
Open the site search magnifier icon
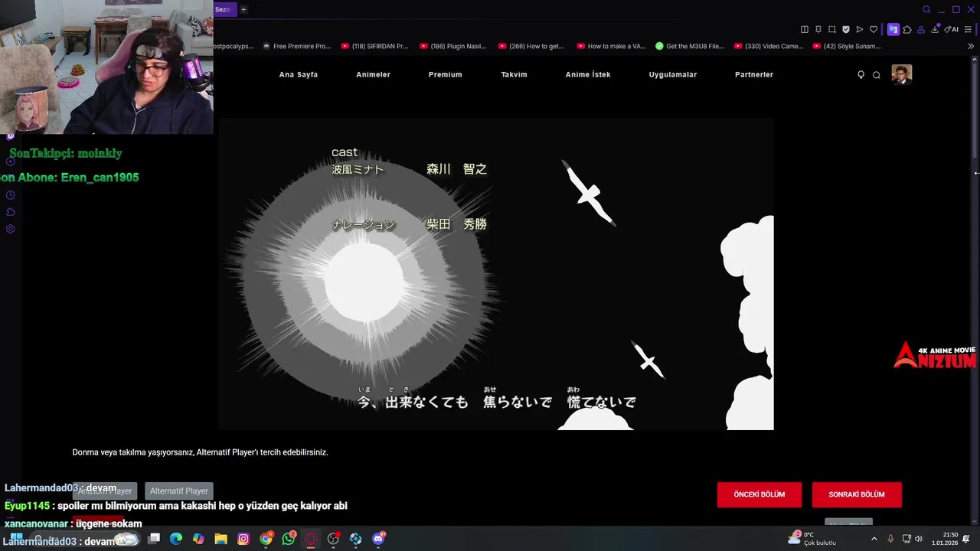[877, 75]
